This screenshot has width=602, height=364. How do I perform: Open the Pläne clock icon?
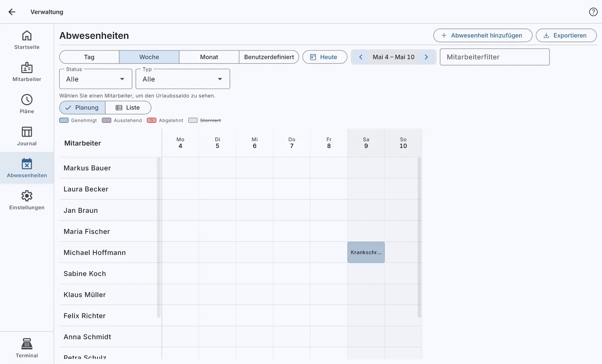(x=27, y=99)
